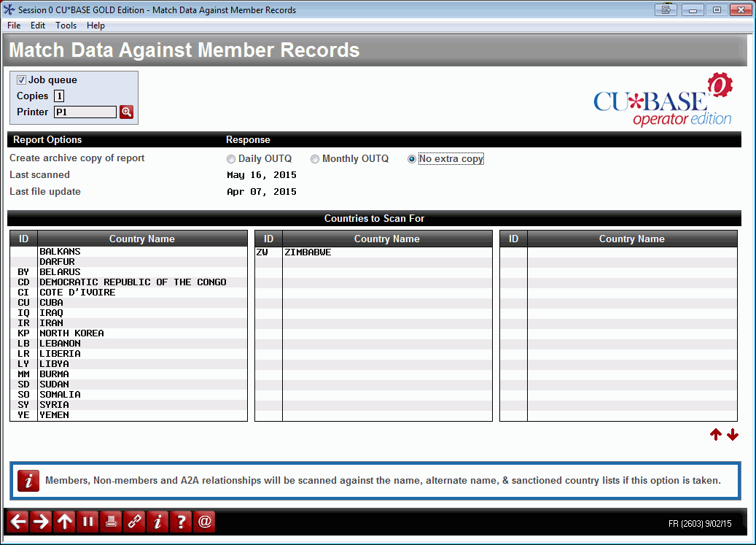The width and height of the screenshot is (756, 545).
Task: Click the printer icon in bottom toolbar
Action: click(x=111, y=522)
